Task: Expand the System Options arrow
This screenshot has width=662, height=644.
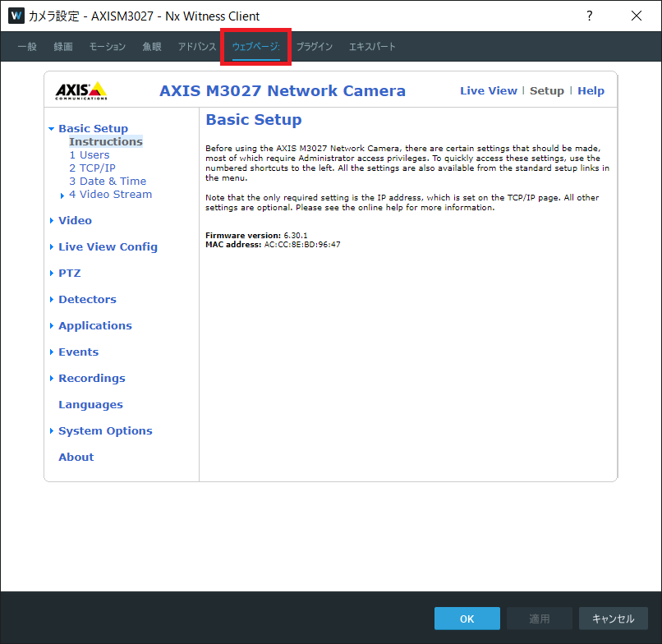Action: [x=52, y=430]
